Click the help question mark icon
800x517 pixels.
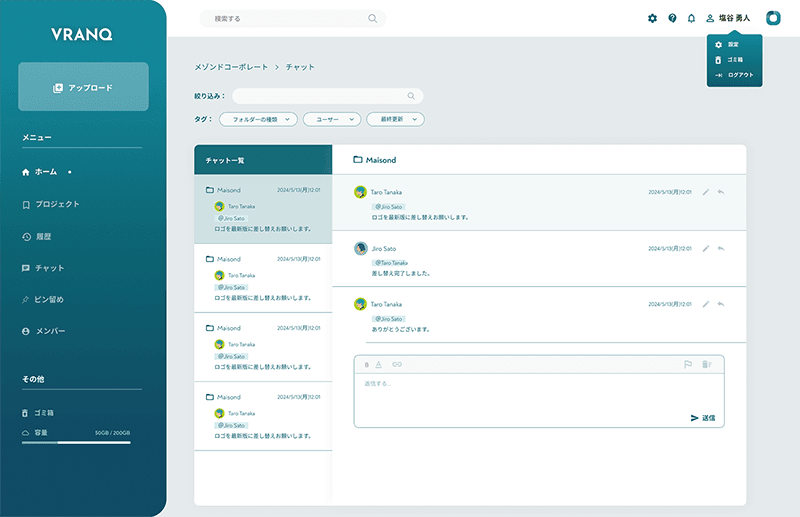click(x=672, y=18)
